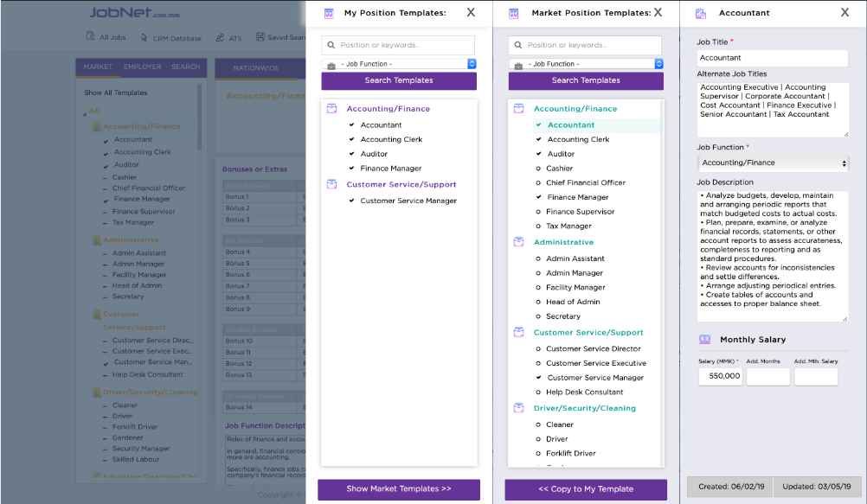Click Driver/Security/Cleaning category folder icon
Screen dimensions: 867x504
(519, 408)
